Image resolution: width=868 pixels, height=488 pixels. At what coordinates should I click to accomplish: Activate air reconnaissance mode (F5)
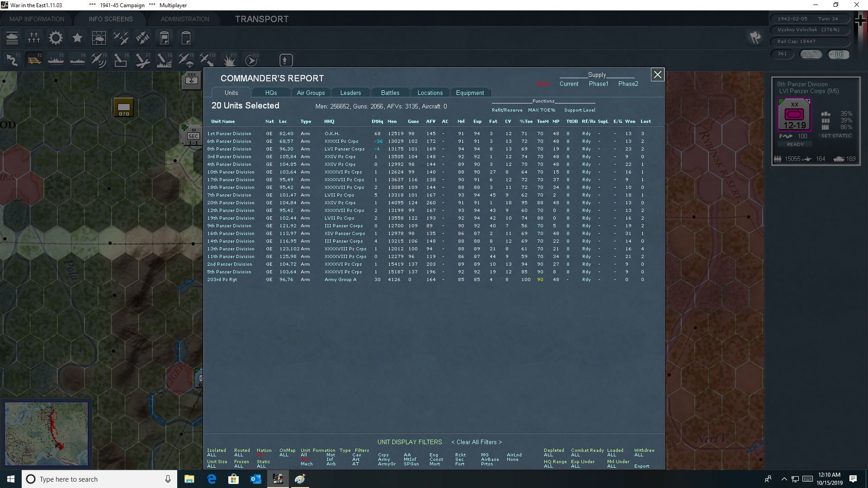99,59
